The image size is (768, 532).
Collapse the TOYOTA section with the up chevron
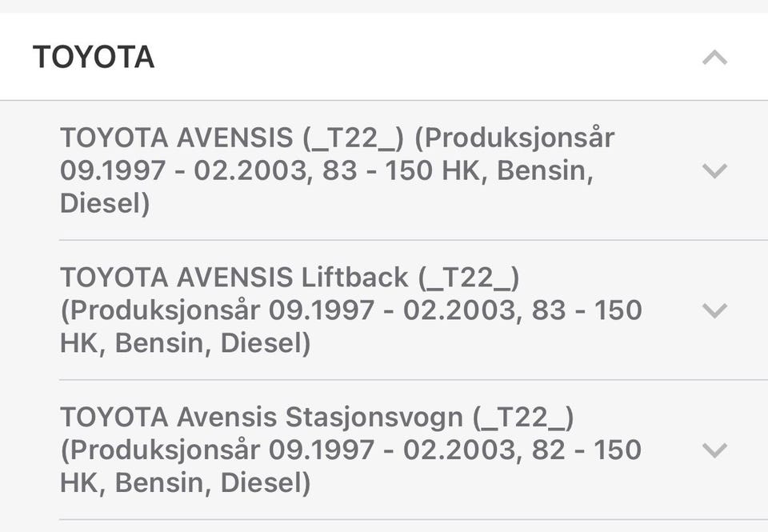(714, 58)
